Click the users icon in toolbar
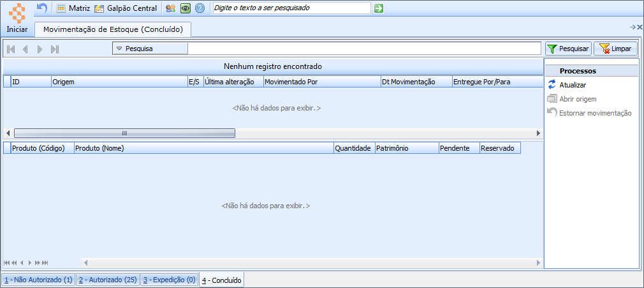 (x=170, y=8)
